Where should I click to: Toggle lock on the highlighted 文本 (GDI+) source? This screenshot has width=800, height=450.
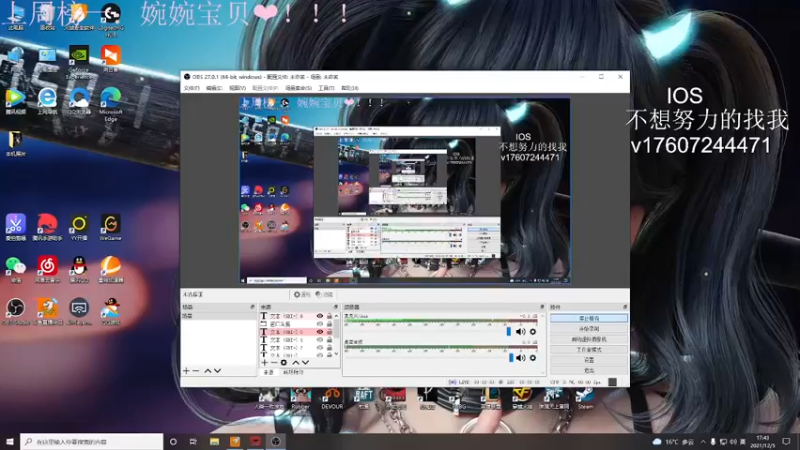[x=329, y=332]
